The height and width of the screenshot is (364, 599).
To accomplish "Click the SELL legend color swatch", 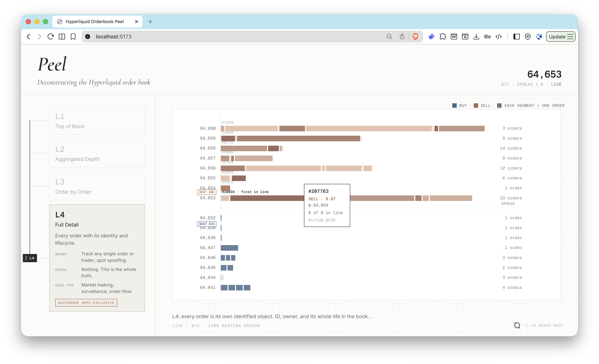I will coord(476,106).
